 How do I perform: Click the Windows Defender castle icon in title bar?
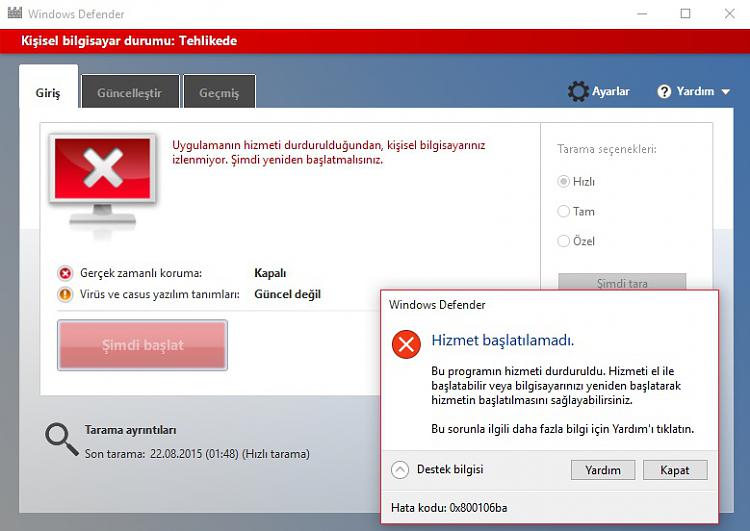(x=15, y=12)
